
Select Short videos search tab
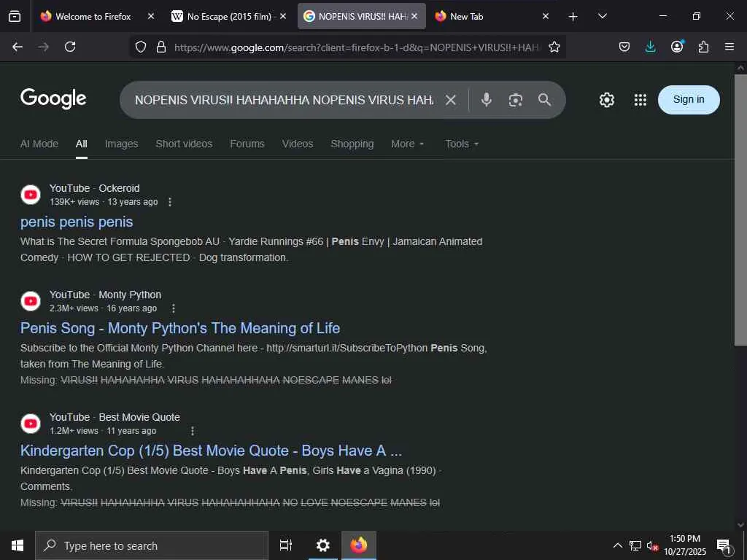tap(184, 144)
